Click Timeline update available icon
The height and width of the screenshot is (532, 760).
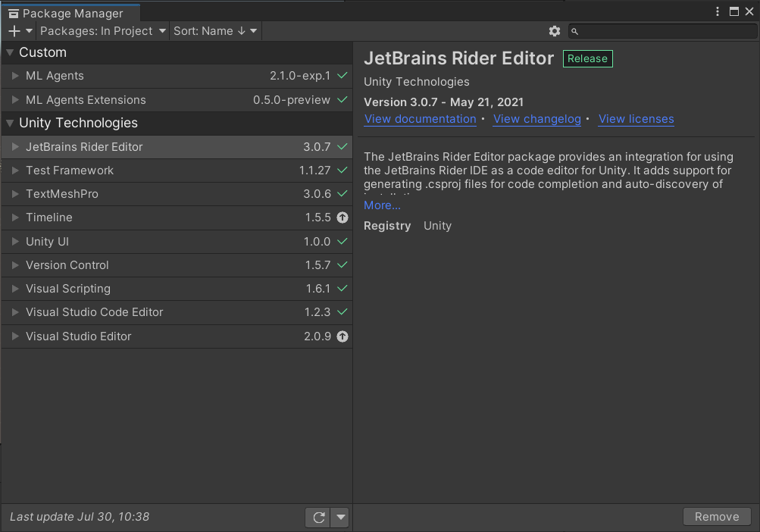(x=342, y=217)
